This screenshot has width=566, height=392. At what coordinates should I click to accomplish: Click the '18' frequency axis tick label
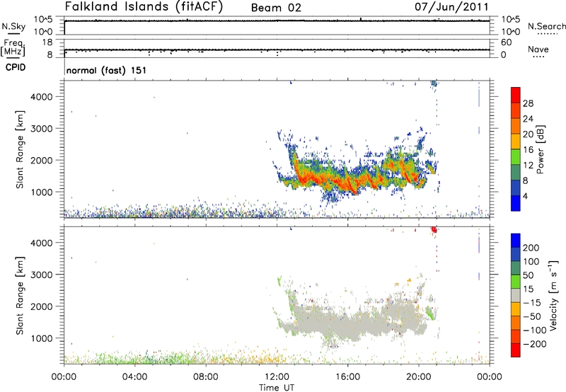point(47,42)
